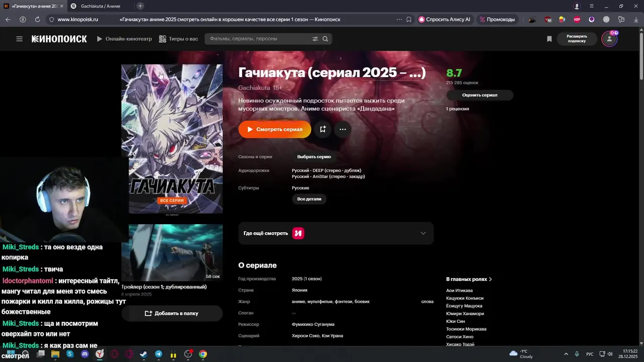
Task: Open Google Chrome from the taskbar
Action: (x=203, y=354)
